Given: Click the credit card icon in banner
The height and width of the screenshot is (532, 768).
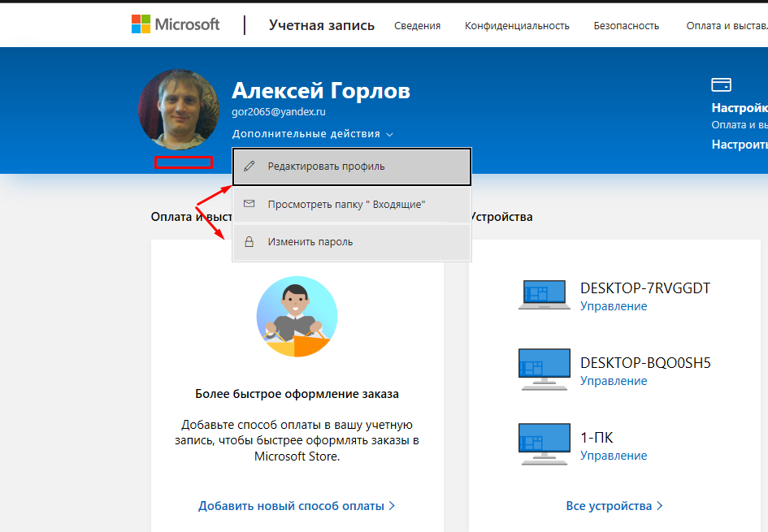Looking at the screenshot, I should [x=721, y=84].
